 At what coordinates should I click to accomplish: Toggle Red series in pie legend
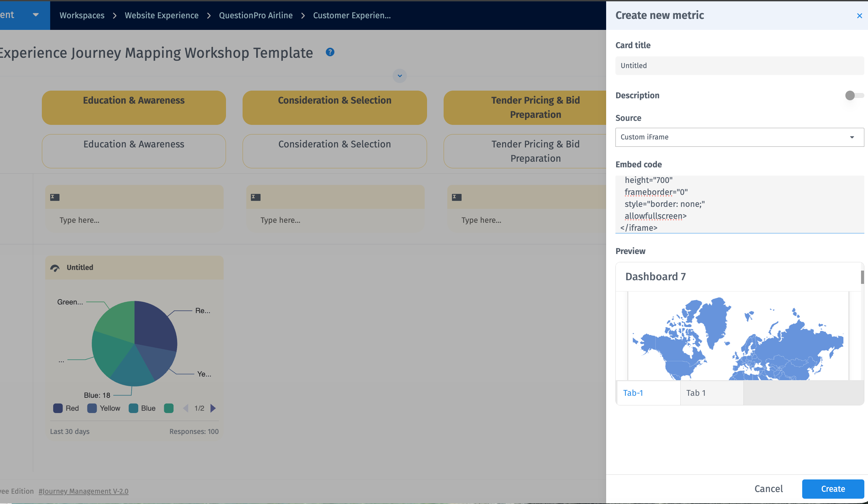pyautogui.click(x=66, y=408)
